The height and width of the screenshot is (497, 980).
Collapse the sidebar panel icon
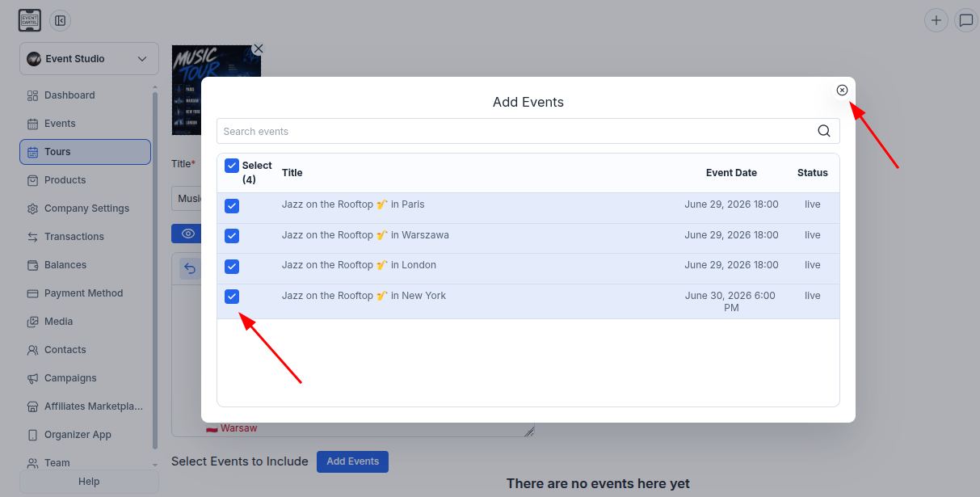tap(60, 20)
